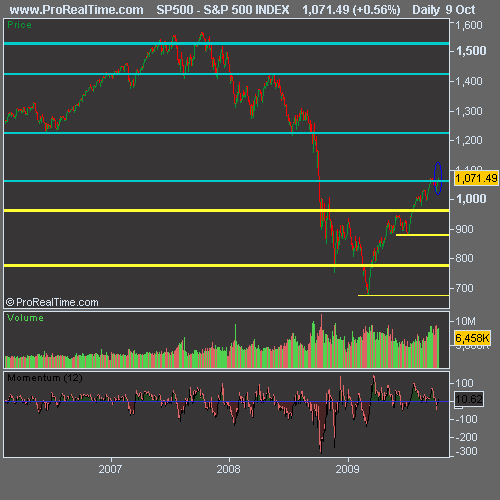Click the © ProRealTime.com watermark
This screenshot has height=500, width=500.
(52, 302)
